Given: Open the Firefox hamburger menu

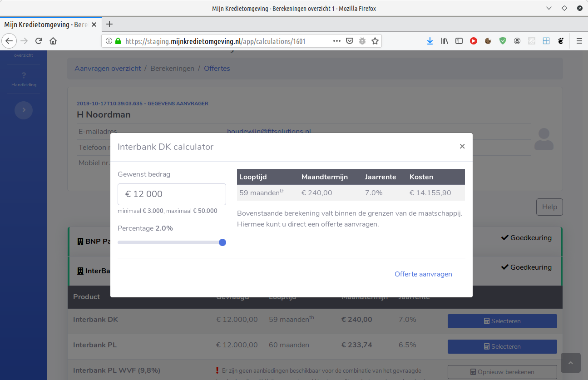Looking at the screenshot, I should click(579, 41).
